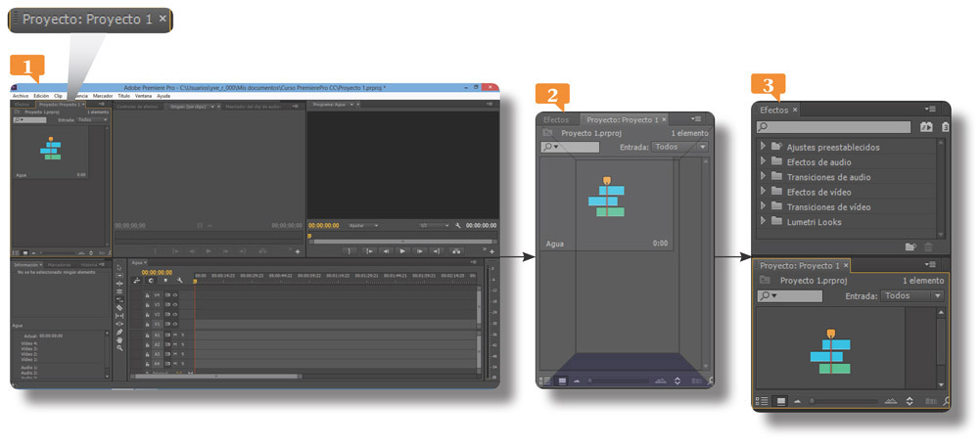Open the Marcador menu in the menu bar
The height and width of the screenshot is (446, 980).
tap(102, 96)
